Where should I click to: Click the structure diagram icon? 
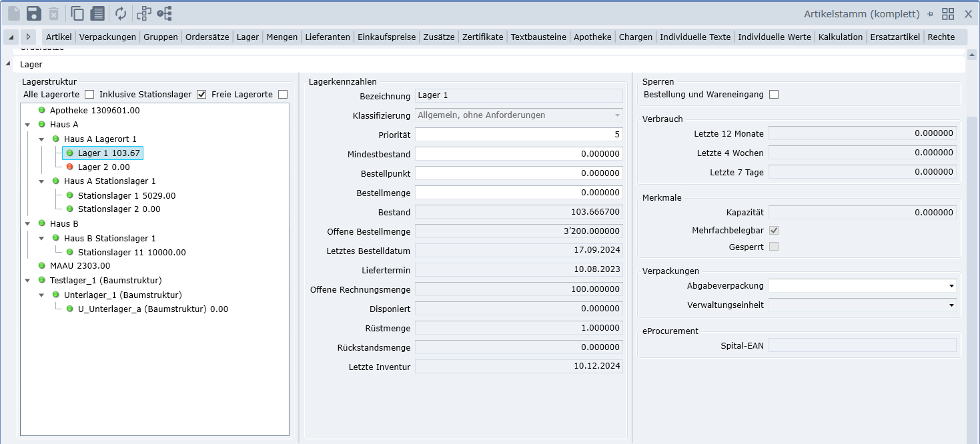point(143,13)
